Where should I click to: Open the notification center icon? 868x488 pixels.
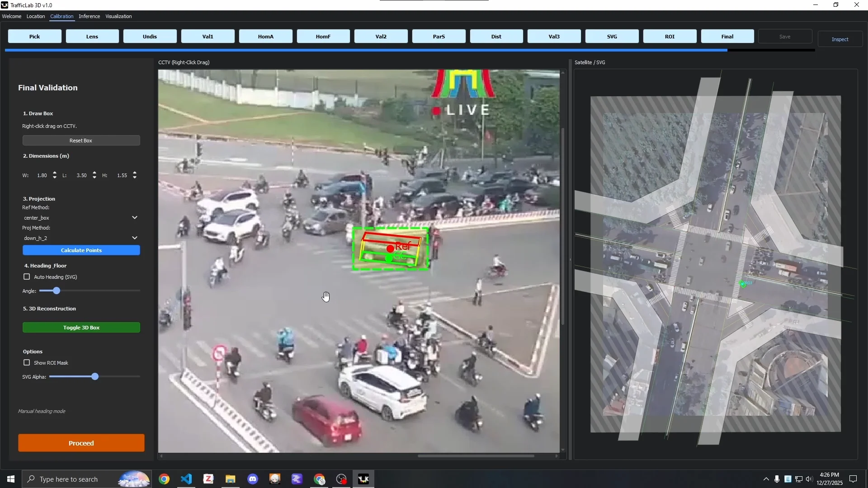pyautogui.click(x=853, y=479)
